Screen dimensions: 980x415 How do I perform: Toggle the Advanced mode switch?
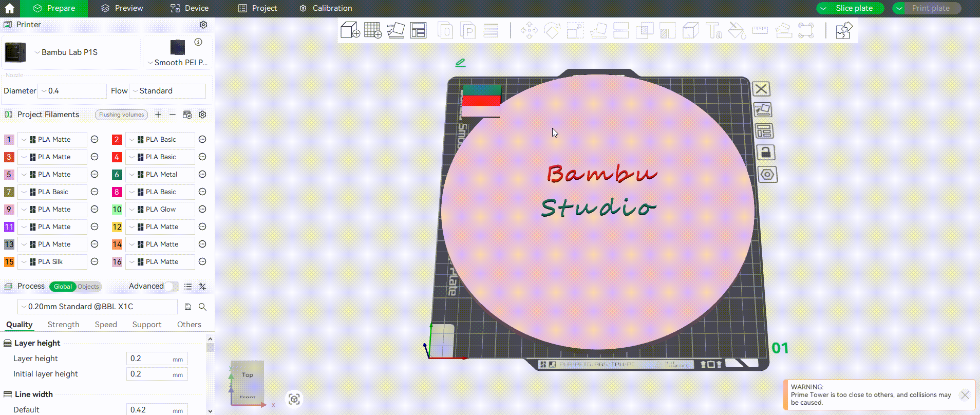[172, 286]
